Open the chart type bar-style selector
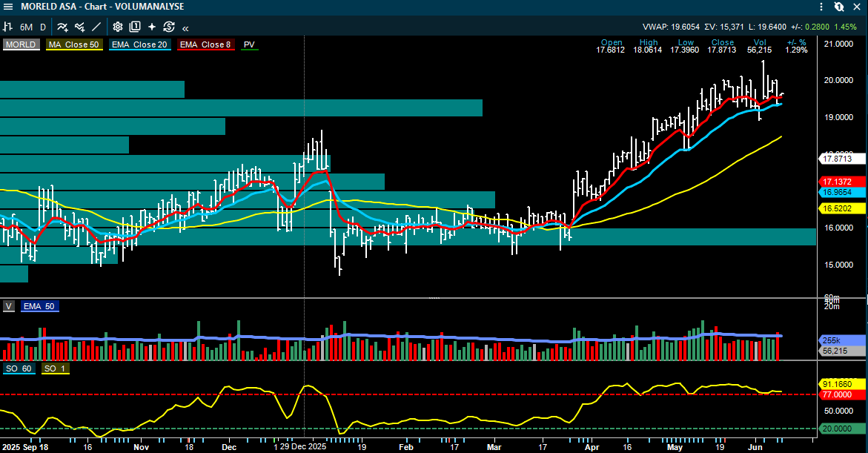 tap(7, 27)
